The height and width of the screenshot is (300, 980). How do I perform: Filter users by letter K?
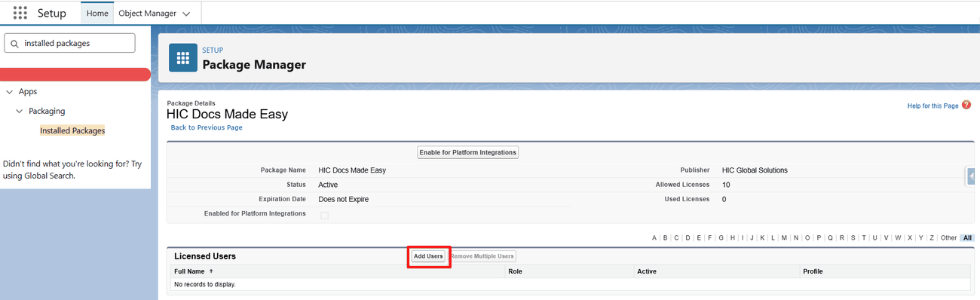click(763, 238)
